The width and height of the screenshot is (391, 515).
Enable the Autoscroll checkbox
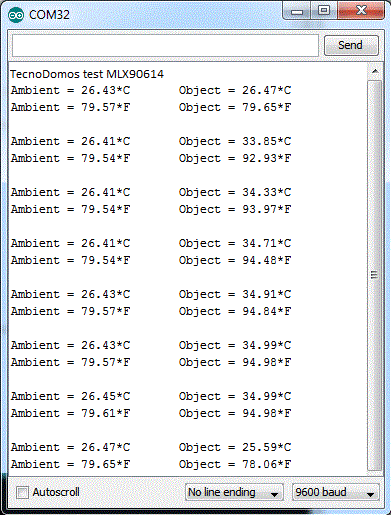(x=22, y=492)
